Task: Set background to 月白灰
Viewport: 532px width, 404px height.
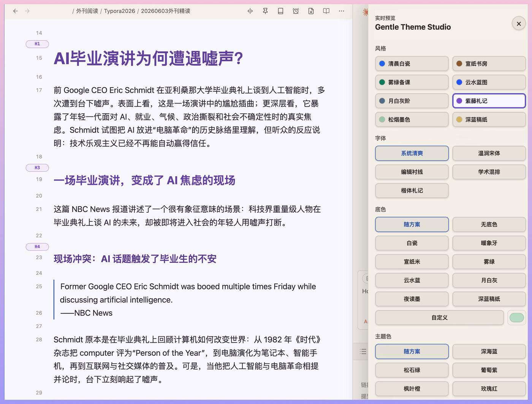Action: coord(489,280)
